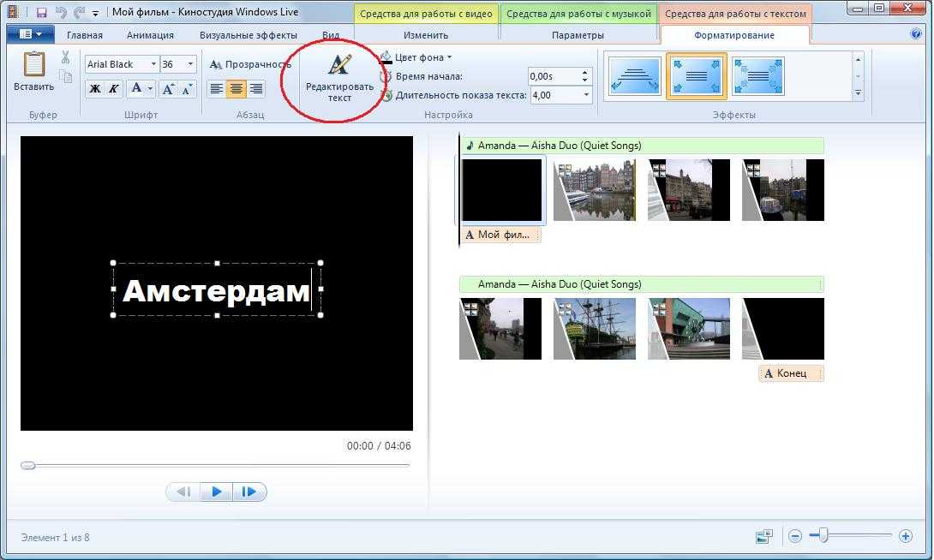
Task: Expand the full effects gallery
Action: click(x=859, y=92)
